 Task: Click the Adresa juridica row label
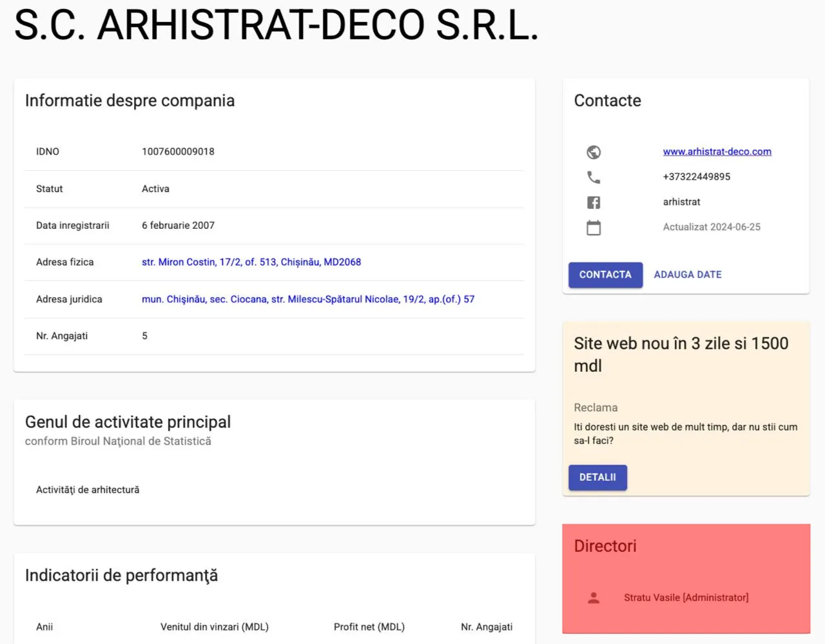coord(69,299)
